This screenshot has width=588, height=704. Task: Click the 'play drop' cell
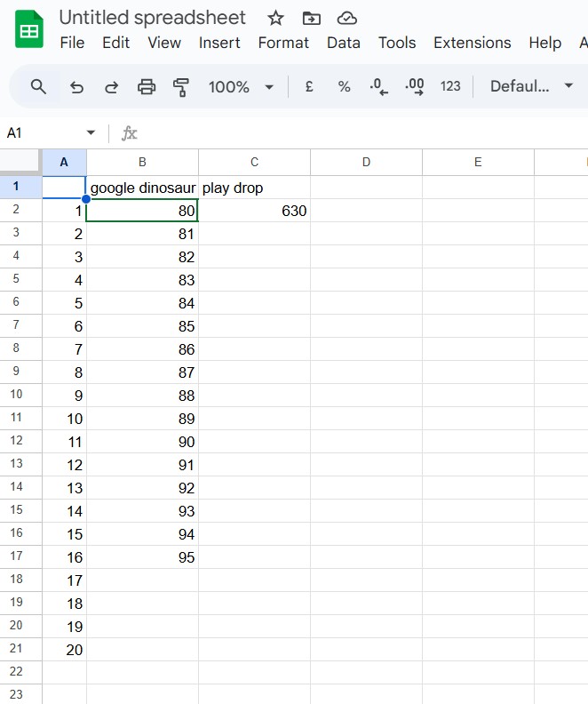point(254,188)
